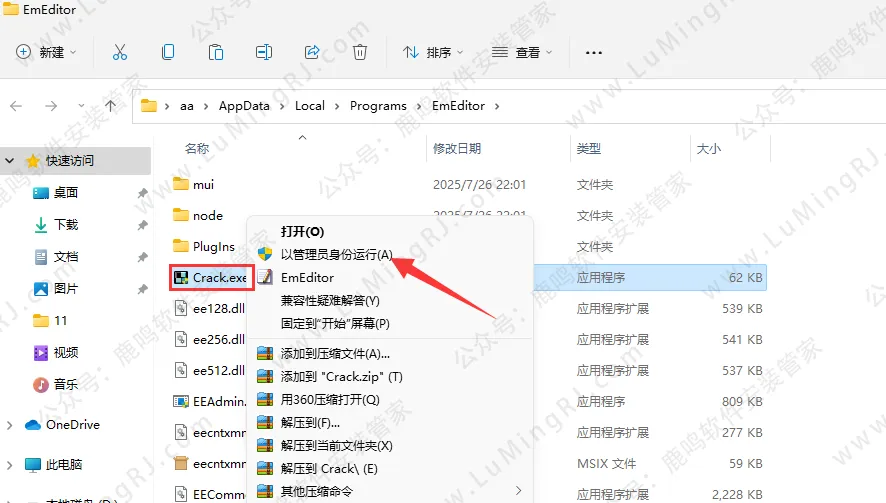Select This PC (此电脑) in sidebar

(64, 465)
